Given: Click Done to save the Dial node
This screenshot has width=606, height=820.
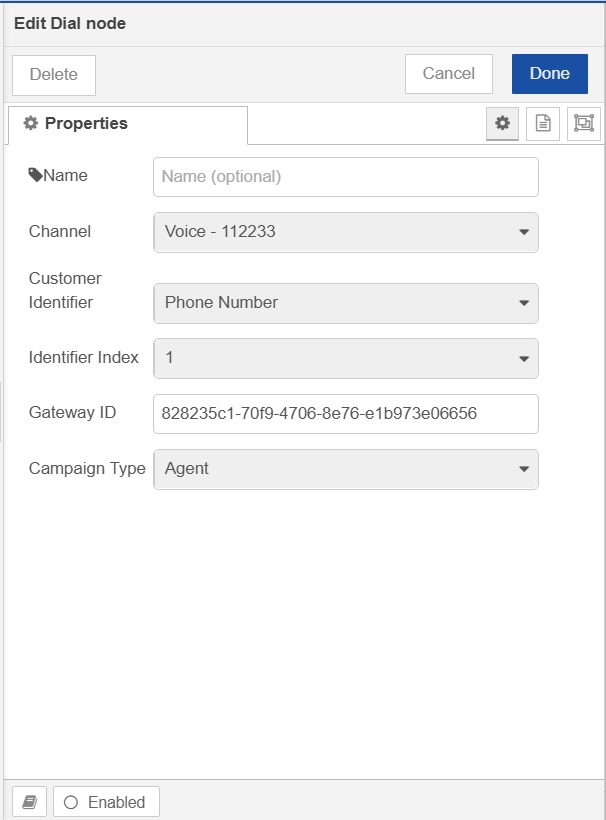Looking at the screenshot, I should pyautogui.click(x=550, y=74).
